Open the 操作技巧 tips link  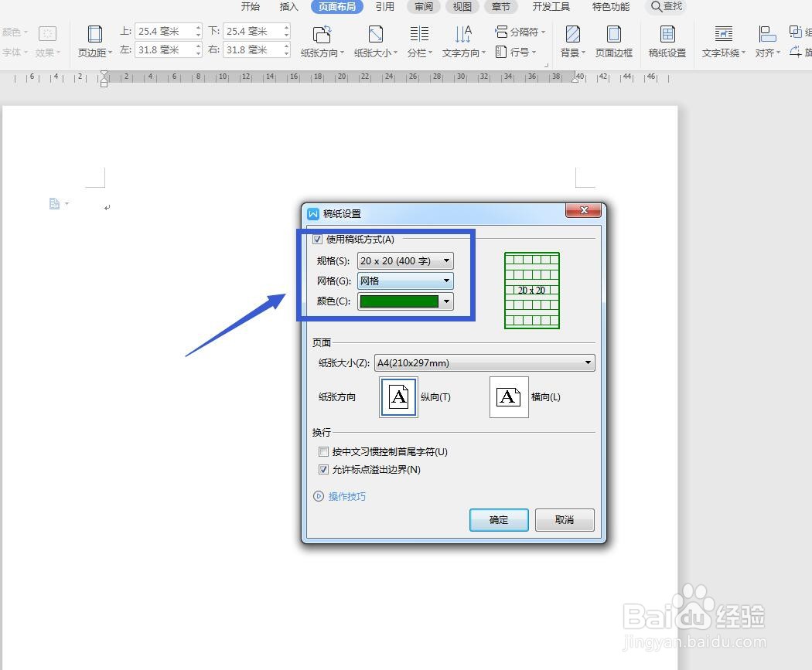(x=347, y=496)
